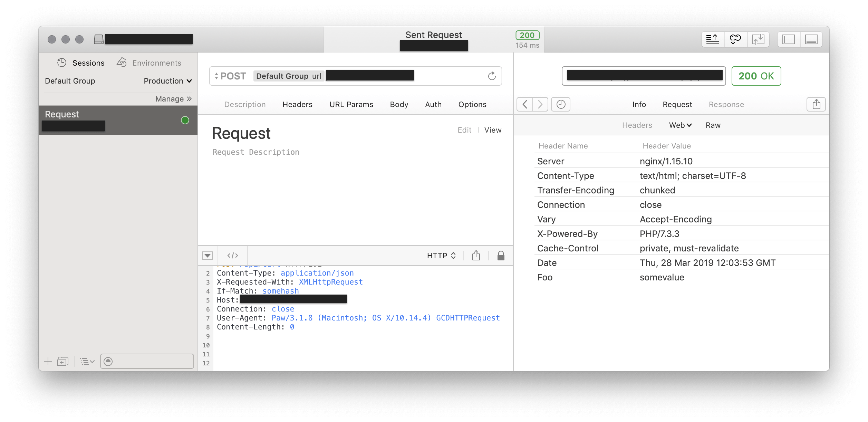Viewport: 868px width, 422px height.
Task: Click the sidebar filter search field
Action: tap(152, 362)
